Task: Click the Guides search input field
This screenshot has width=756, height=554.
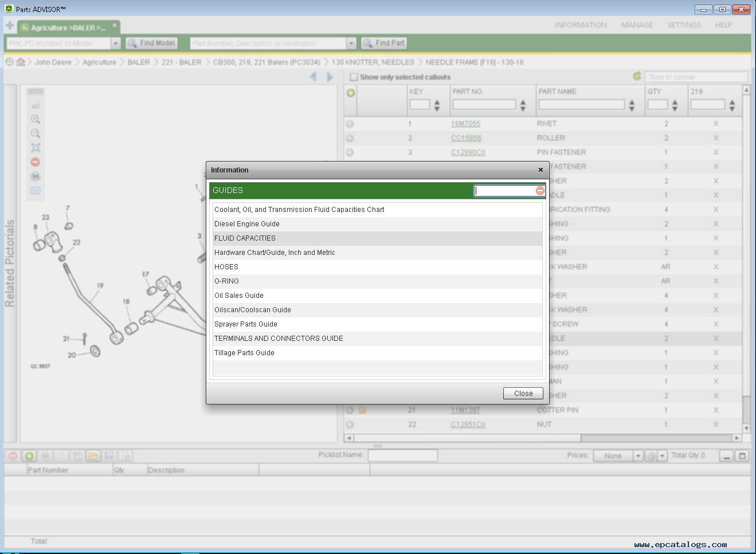Action: 504,191
